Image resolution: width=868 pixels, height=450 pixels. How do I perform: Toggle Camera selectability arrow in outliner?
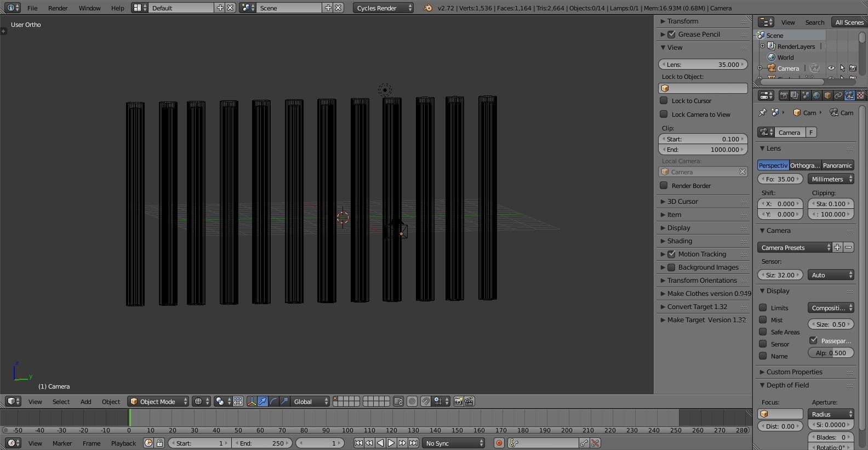pyautogui.click(x=842, y=68)
